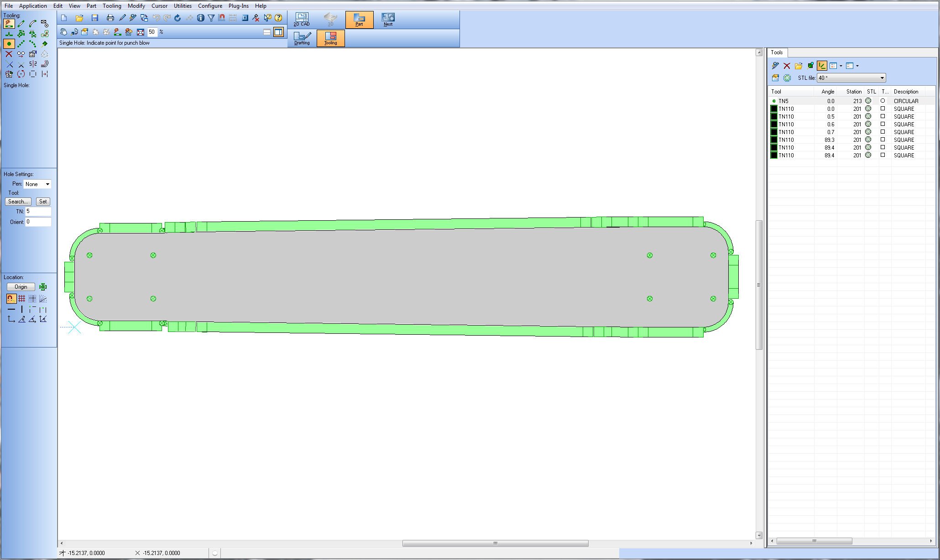Click the green turret icon beside STL file
The width and height of the screenshot is (940, 560).
pos(787,78)
